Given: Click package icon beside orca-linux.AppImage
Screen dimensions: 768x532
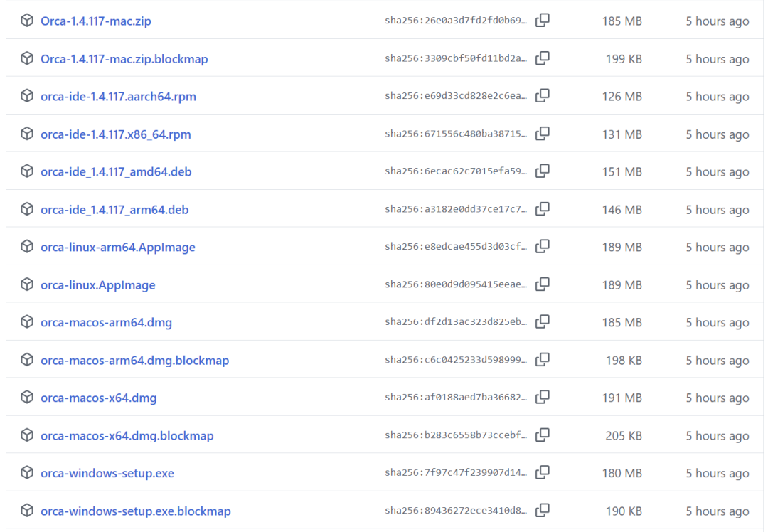Looking at the screenshot, I should [27, 284].
